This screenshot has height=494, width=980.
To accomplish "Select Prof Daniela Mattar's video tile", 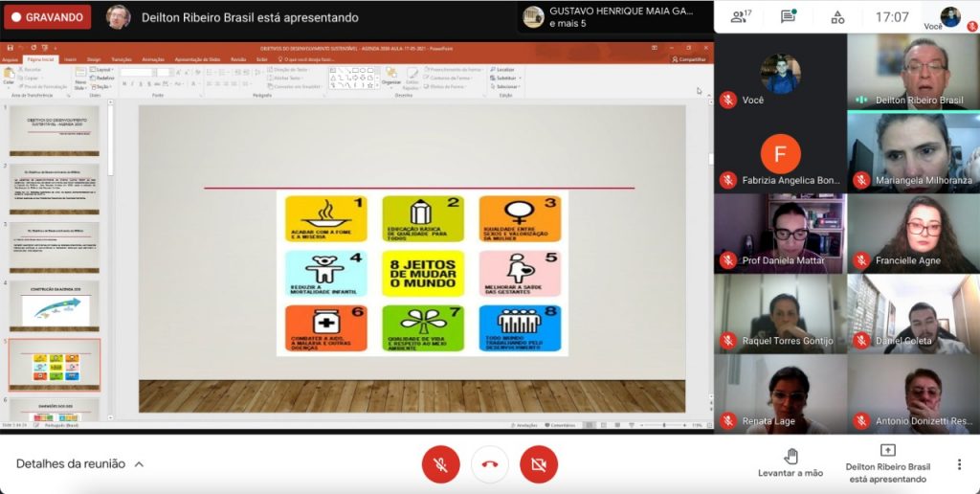I will point(780,234).
